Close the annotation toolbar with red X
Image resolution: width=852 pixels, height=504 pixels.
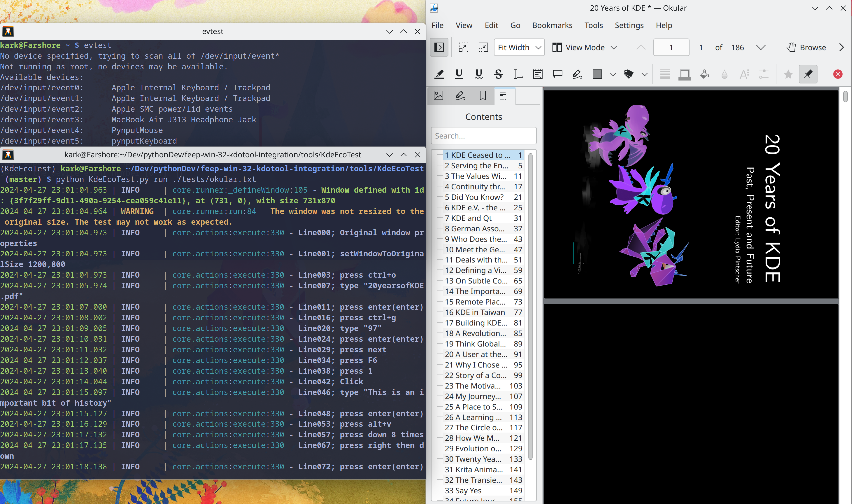click(838, 74)
